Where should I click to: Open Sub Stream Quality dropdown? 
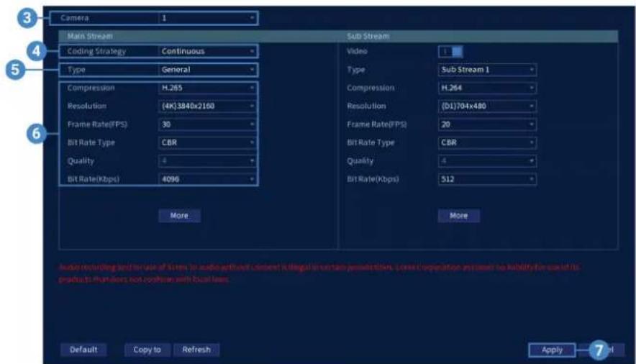click(x=487, y=161)
